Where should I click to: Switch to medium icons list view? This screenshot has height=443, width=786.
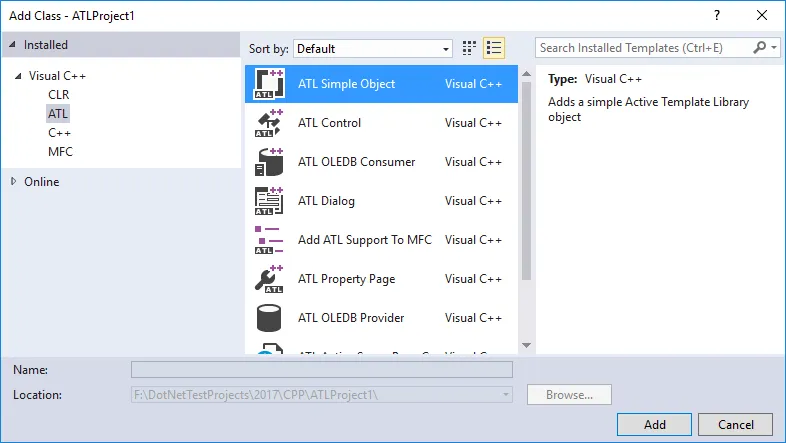pos(494,48)
